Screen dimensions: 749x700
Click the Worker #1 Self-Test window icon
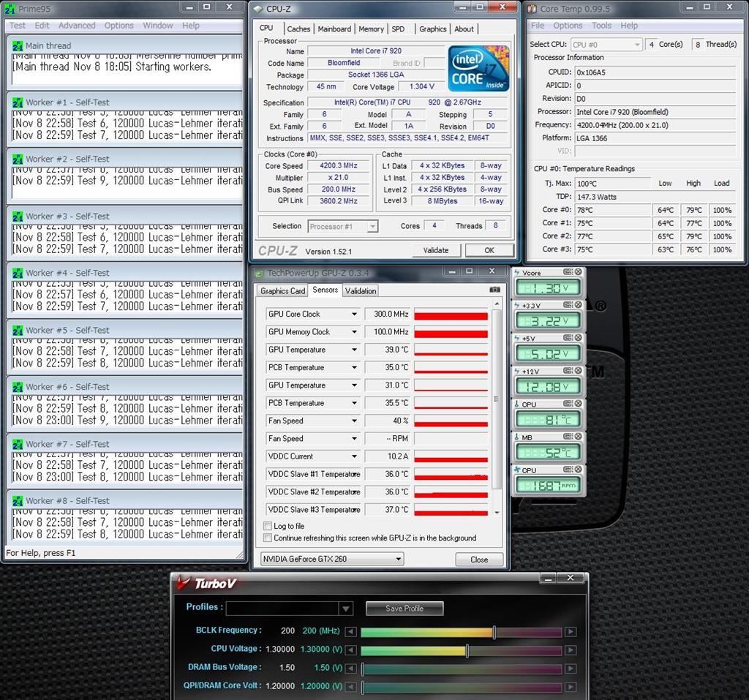(18, 102)
